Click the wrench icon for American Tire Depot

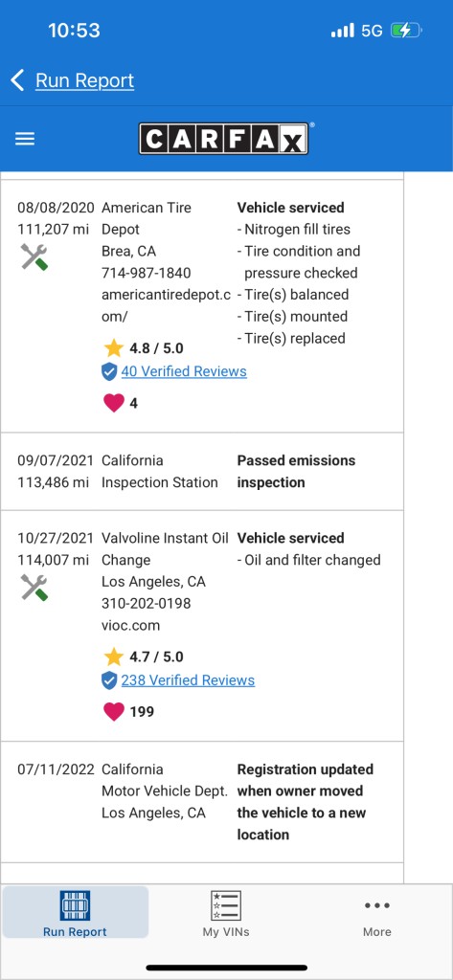click(x=34, y=256)
